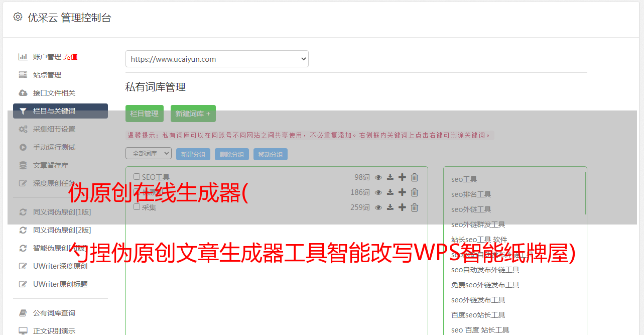
Task: View SEO工具 library with eye icon
Action: 378,177
